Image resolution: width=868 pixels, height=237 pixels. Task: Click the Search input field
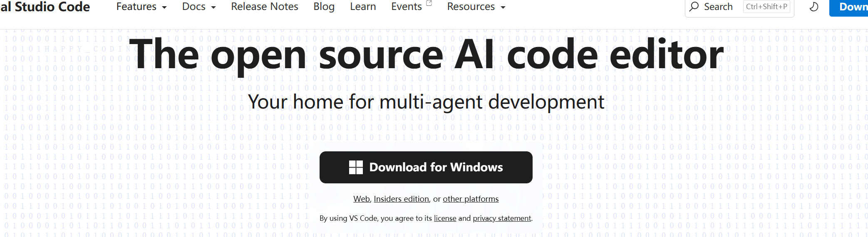tap(739, 7)
